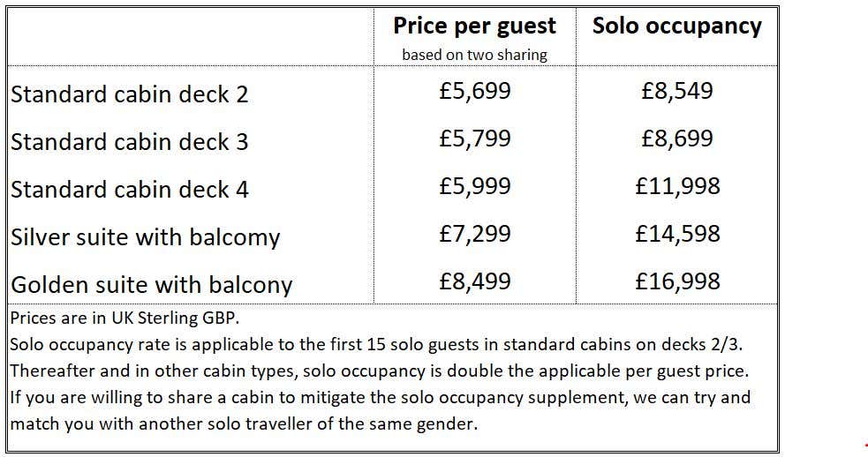Image resolution: width=868 pixels, height=457 pixels.
Task: Select the 'Golden suite with balcony' row label
Action: click(x=151, y=285)
